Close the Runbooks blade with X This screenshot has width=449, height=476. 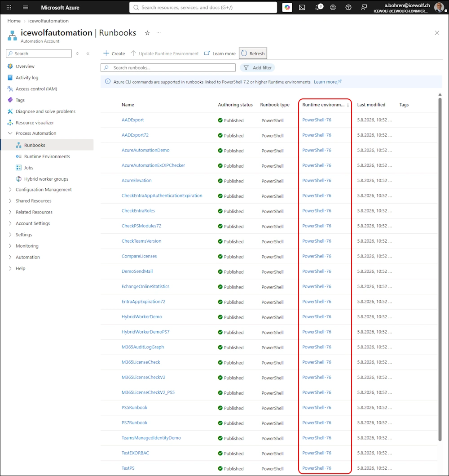(437, 33)
